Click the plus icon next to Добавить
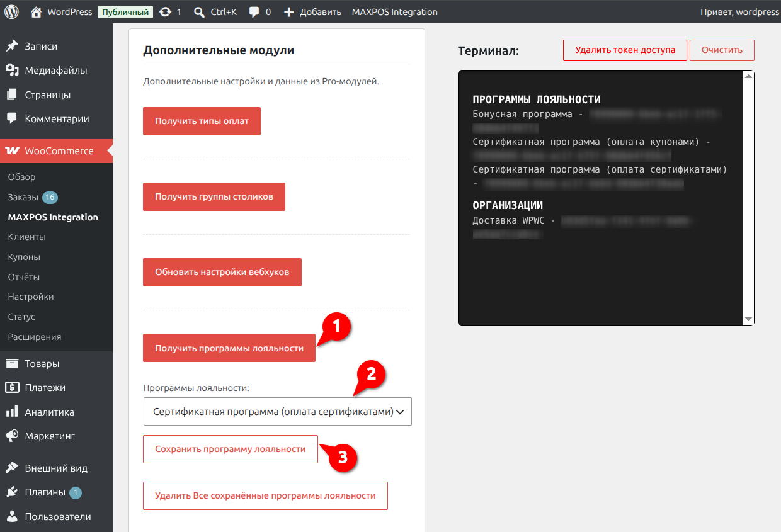Screen dimensions: 781x532 (x=289, y=12)
